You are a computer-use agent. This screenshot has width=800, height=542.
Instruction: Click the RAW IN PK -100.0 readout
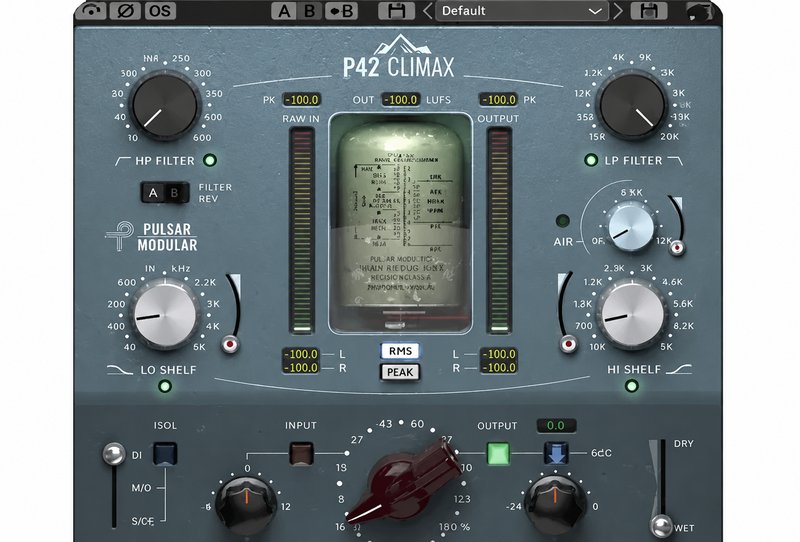pos(301,100)
